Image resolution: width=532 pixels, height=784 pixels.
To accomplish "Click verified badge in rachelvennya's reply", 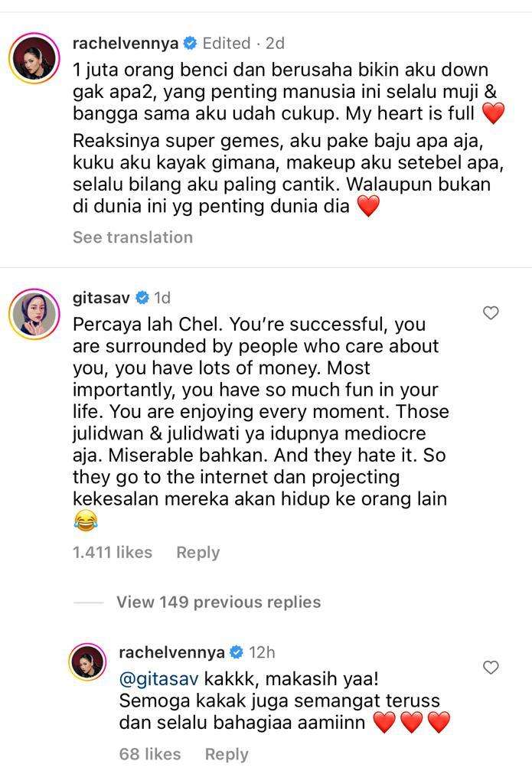I will point(237,653).
